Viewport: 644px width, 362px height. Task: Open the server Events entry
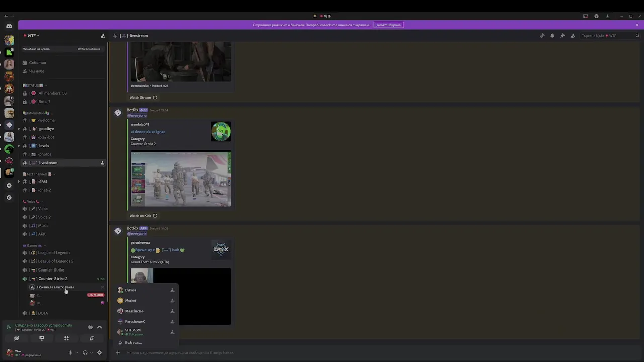[63, 63]
